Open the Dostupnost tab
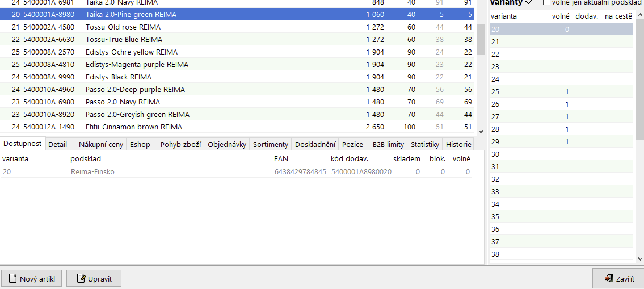 pos(22,144)
